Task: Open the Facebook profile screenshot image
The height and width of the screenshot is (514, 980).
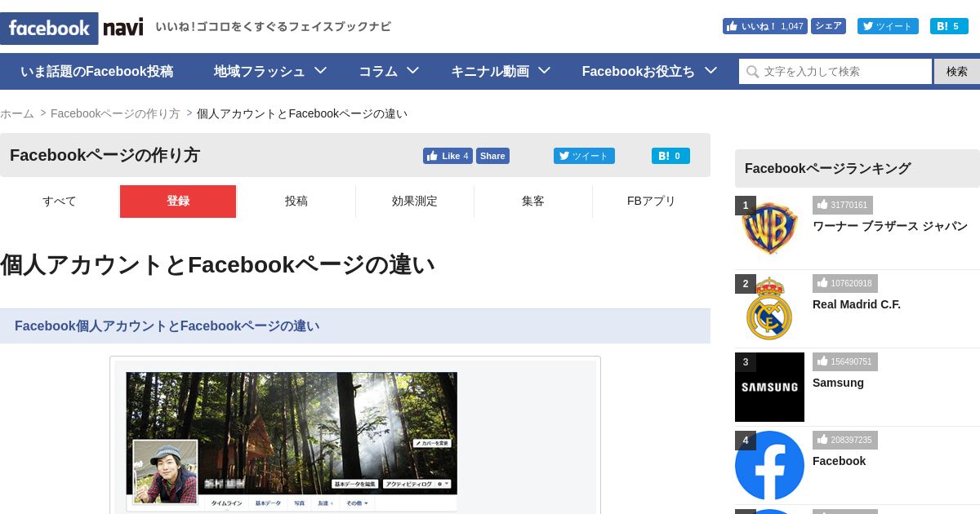Action: [355, 435]
